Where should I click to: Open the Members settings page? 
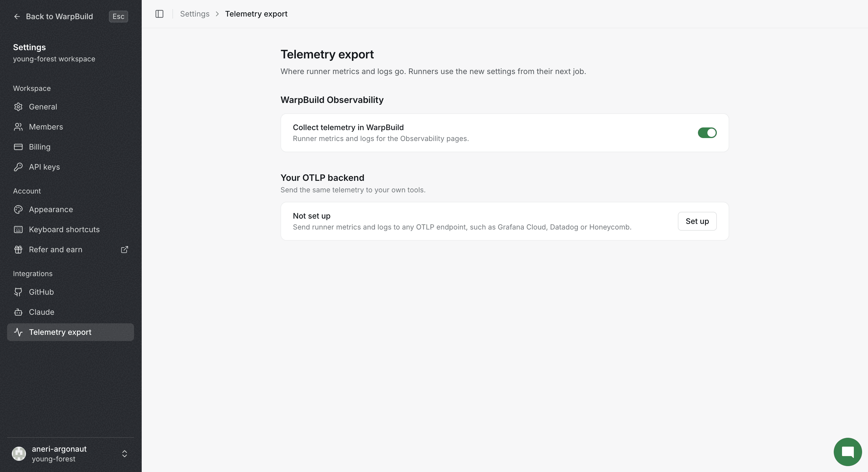tap(71, 127)
